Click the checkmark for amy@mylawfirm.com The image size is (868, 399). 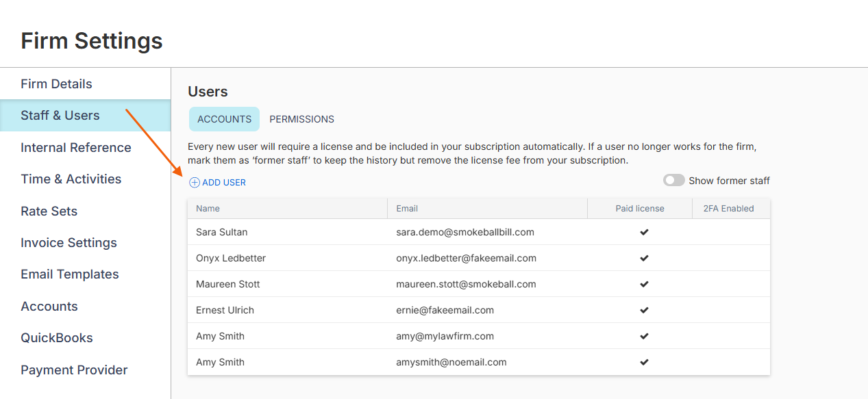coord(644,336)
